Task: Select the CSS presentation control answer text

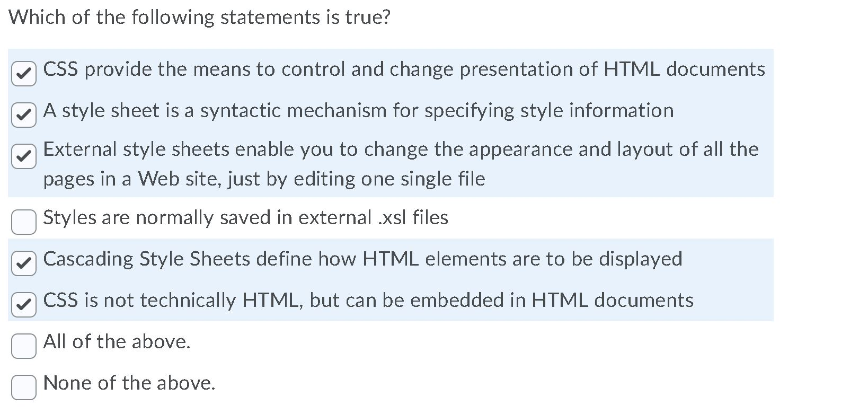Action: pos(403,69)
